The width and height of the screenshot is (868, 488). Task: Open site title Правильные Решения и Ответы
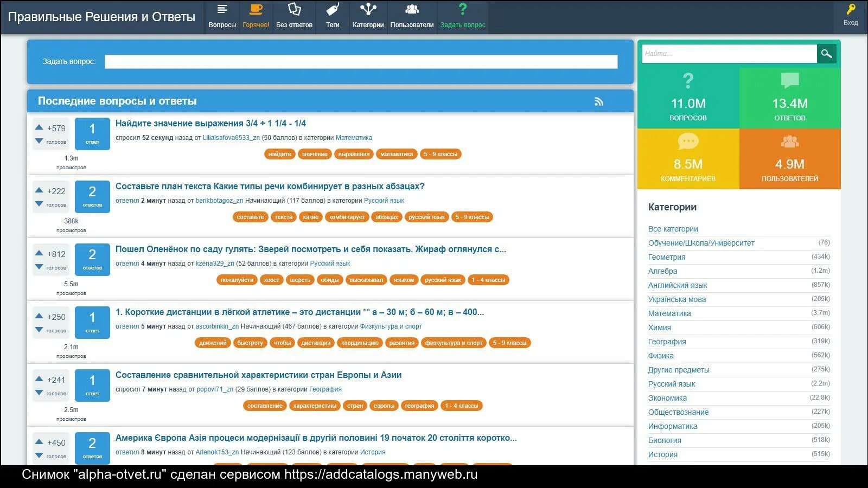(x=101, y=17)
